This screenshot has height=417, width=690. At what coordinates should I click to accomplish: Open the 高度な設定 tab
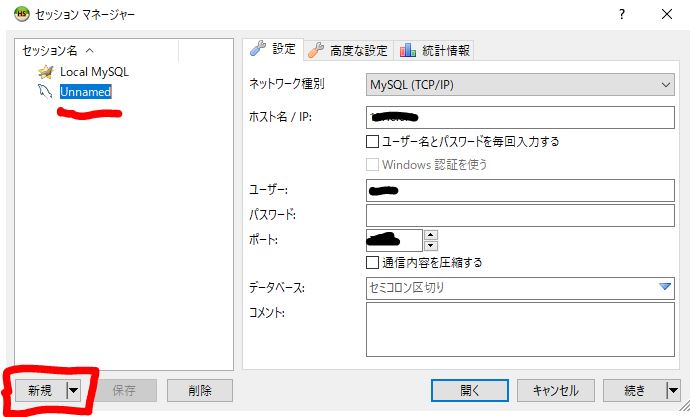(x=348, y=51)
